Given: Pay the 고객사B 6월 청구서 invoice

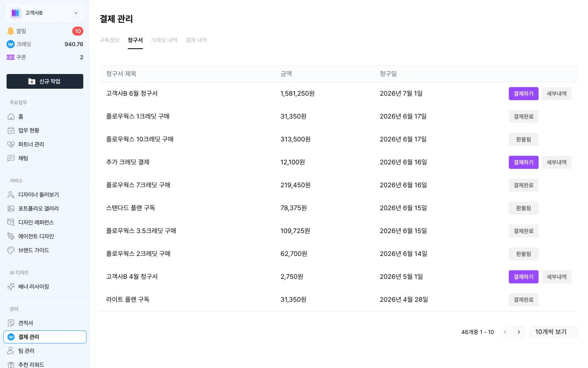Looking at the screenshot, I should point(523,93).
